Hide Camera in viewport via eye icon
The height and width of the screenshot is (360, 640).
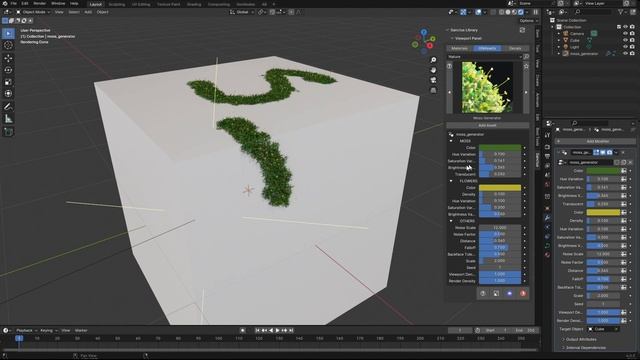tap(625, 33)
